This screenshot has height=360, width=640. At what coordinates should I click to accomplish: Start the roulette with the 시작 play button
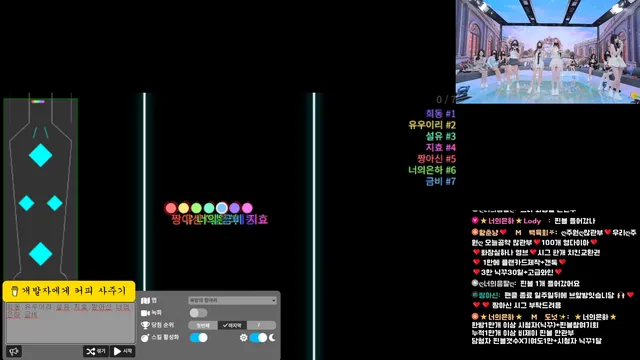tap(122, 351)
